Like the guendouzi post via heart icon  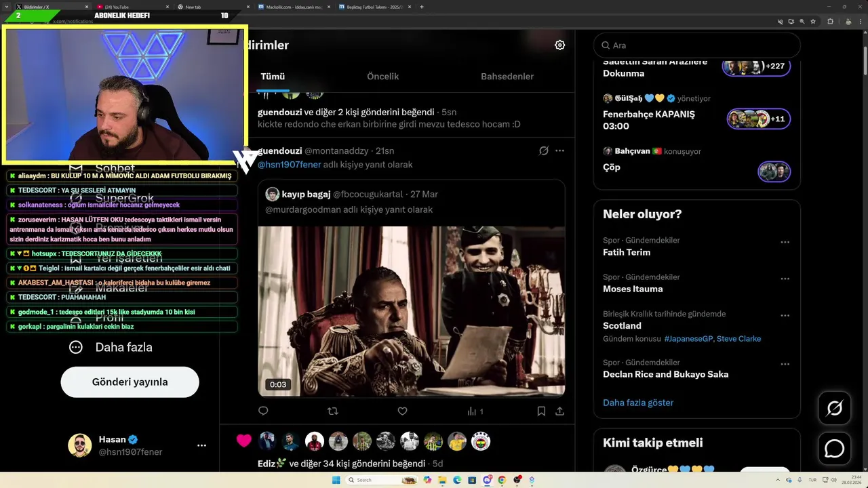tap(402, 411)
